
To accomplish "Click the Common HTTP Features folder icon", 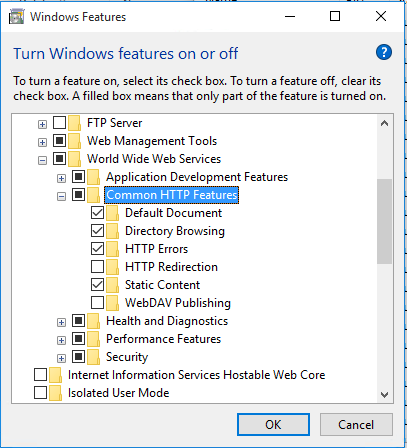I will (93, 195).
